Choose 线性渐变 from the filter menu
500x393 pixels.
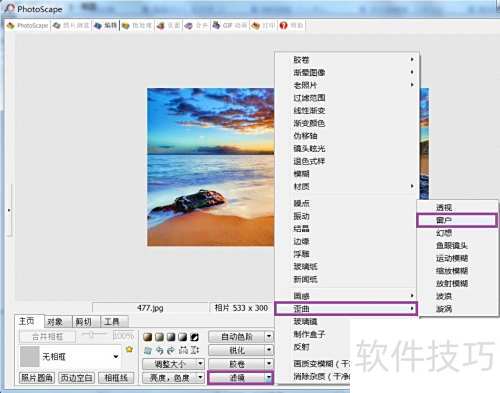click(x=346, y=110)
